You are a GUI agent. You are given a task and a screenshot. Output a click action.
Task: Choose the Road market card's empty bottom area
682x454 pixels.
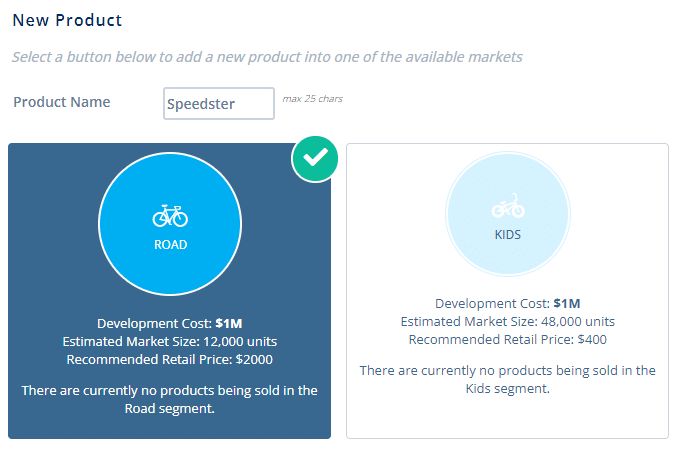pos(170,426)
